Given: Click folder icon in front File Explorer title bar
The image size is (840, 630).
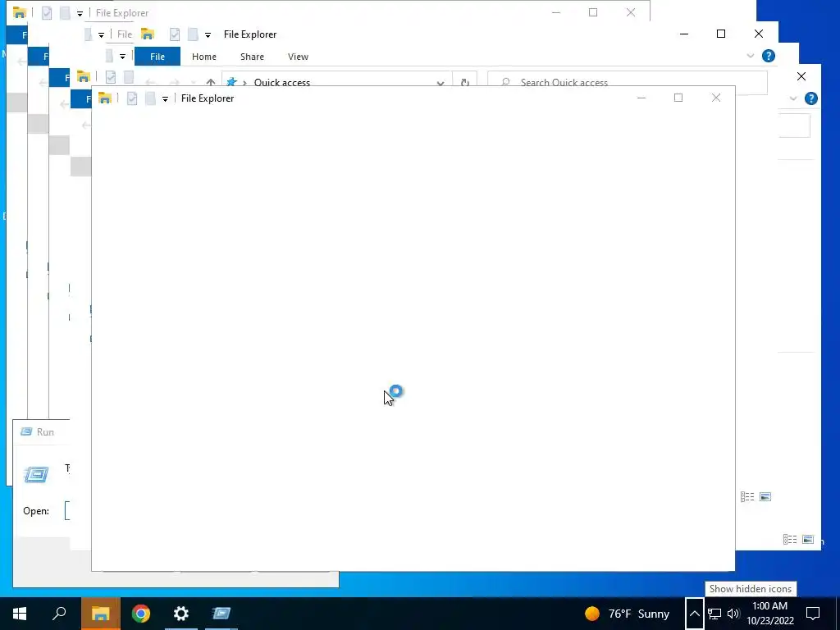Looking at the screenshot, I should [104, 98].
